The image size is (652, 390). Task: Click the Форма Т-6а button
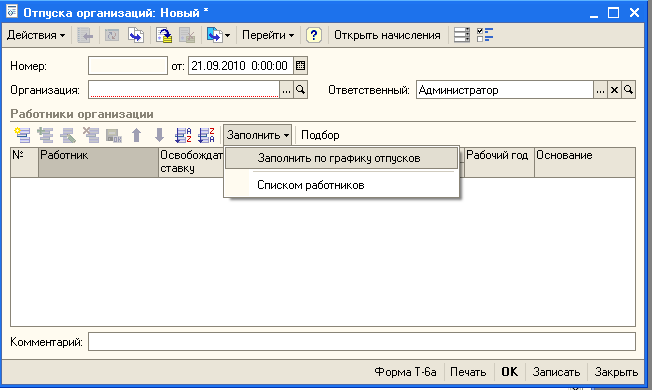pos(405,372)
